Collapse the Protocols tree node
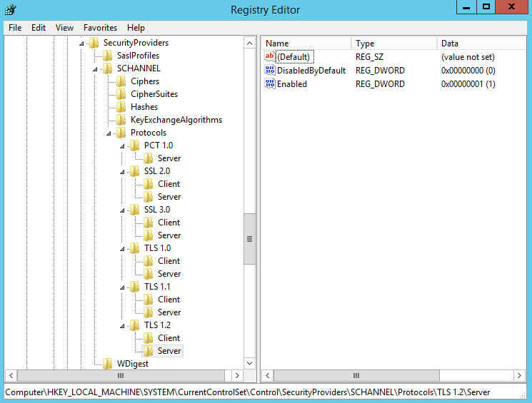 coord(109,133)
